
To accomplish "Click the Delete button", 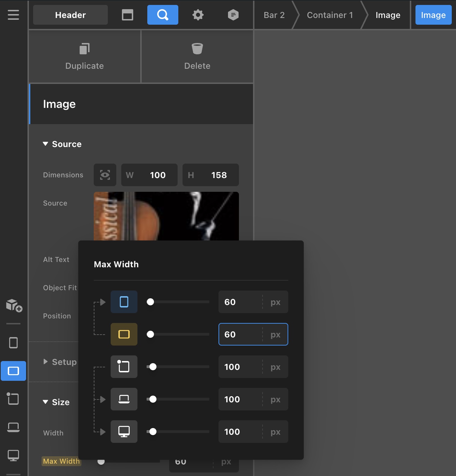I will (197, 56).
